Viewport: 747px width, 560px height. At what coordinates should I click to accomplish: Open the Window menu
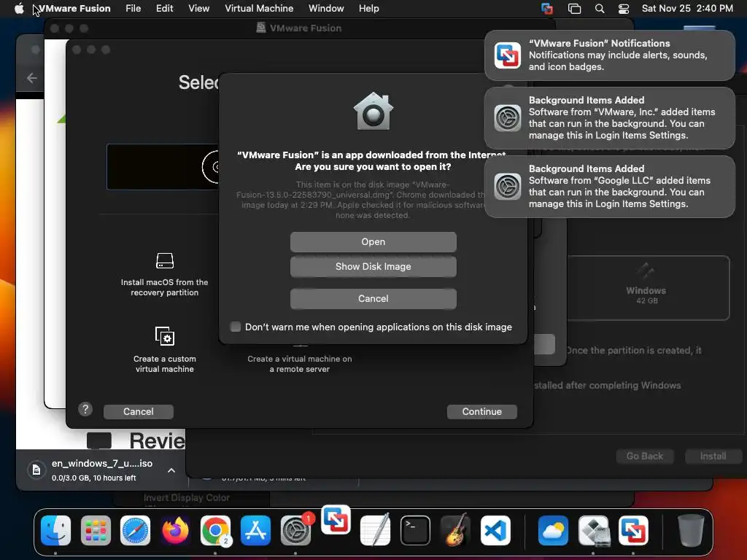pos(326,9)
